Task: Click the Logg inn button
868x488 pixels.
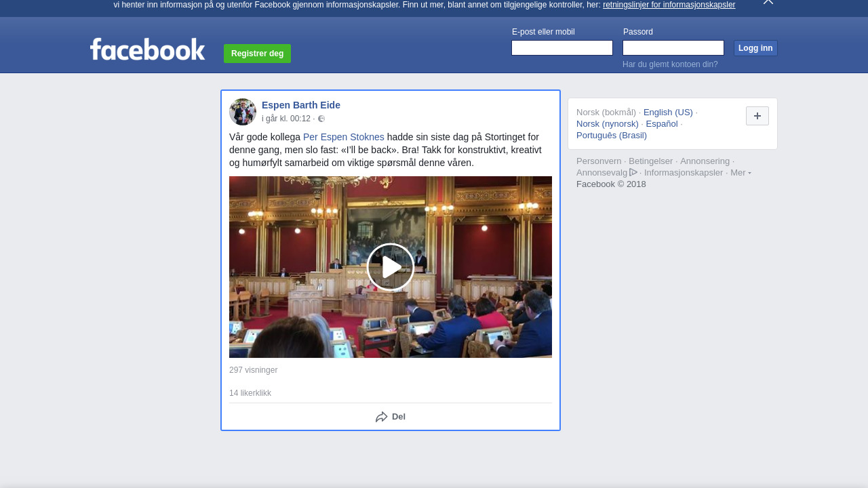Action: point(755,48)
